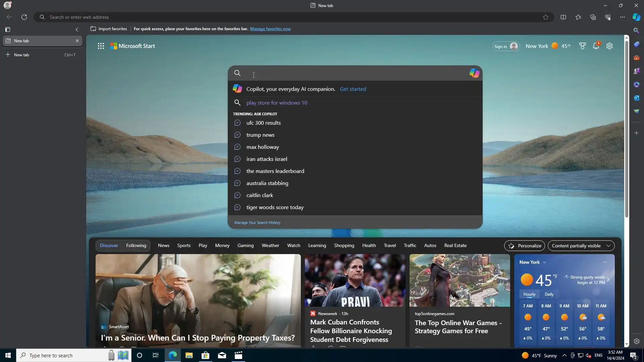This screenshot has width=644, height=362.
Task: Open the Copilot sidebar icon
Action: (636, 17)
